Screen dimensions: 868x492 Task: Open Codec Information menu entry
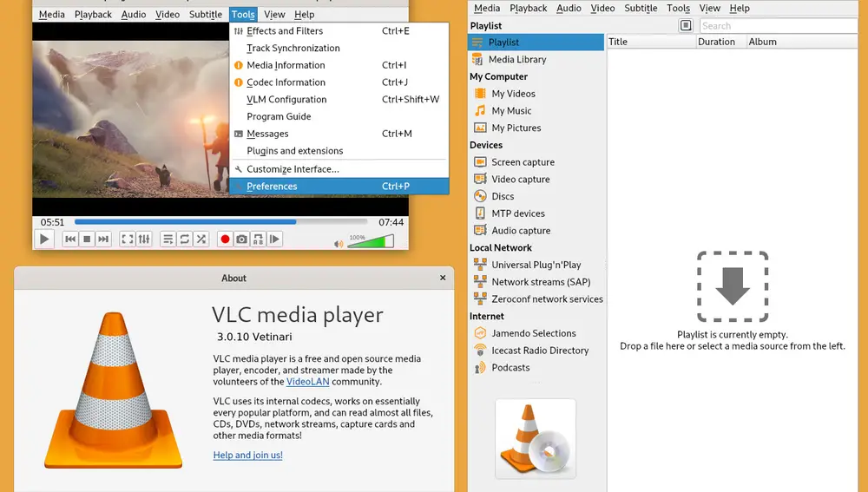[x=339, y=82]
